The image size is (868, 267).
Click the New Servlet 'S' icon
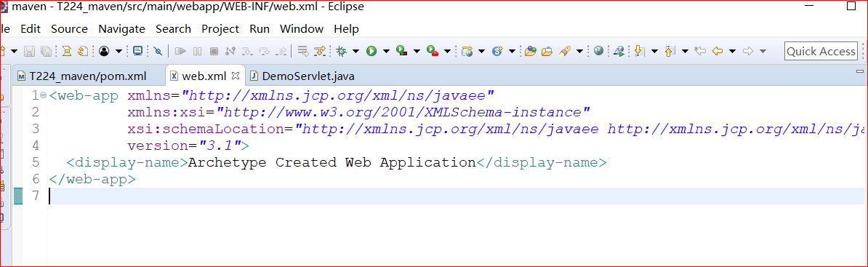click(x=497, y=52)
